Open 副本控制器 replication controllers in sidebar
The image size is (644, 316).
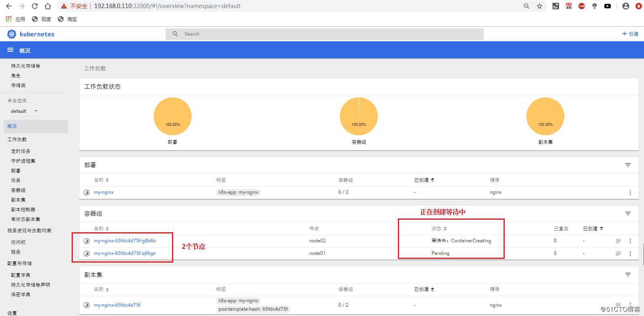[23, 210]
